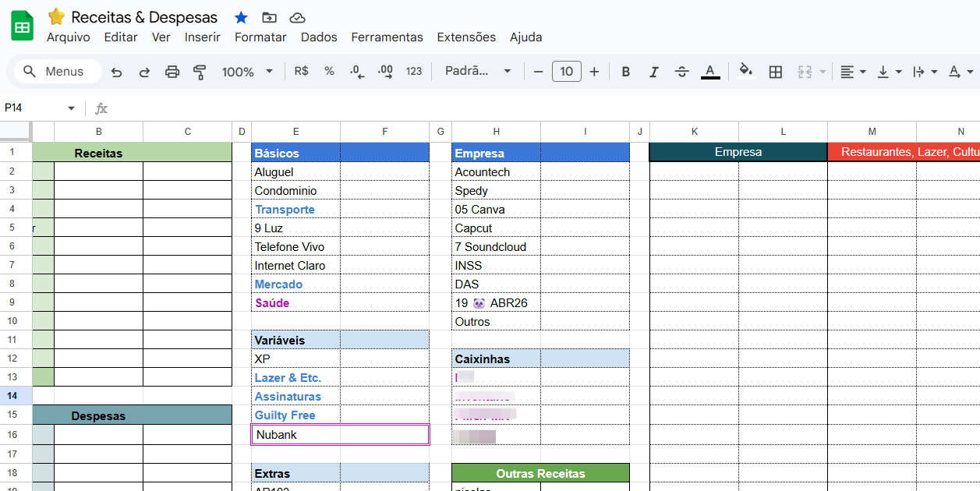Open horizontal align dropdown
Viewport: 980px width, 491px height.
pos(854,72)
